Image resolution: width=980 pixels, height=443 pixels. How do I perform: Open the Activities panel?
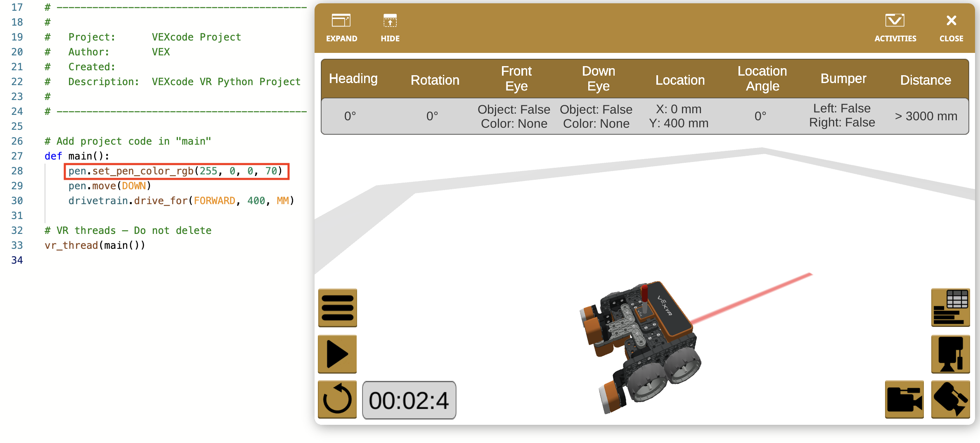pyautogui.click(x=895, y=27)
